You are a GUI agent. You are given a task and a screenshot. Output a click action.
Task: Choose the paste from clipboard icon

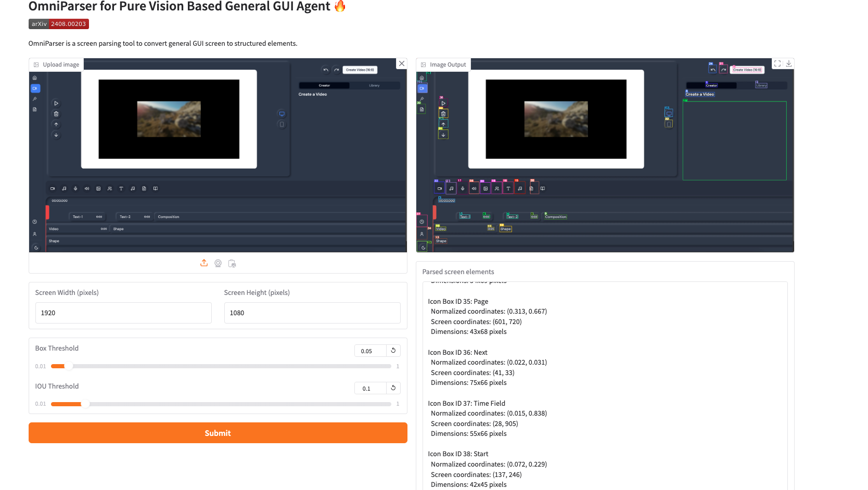point(232,263)
